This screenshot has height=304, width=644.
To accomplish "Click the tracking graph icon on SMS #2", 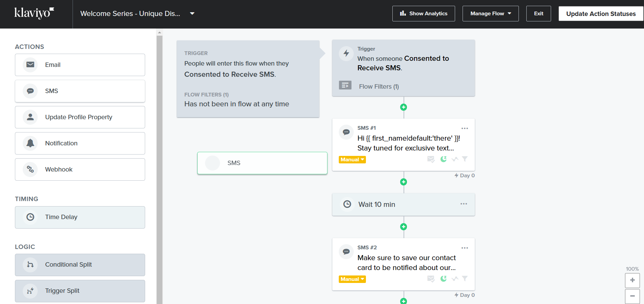I will click(455, 279).
